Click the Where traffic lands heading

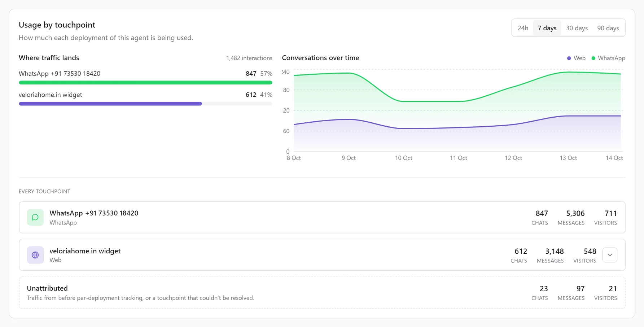pos(49,58)
